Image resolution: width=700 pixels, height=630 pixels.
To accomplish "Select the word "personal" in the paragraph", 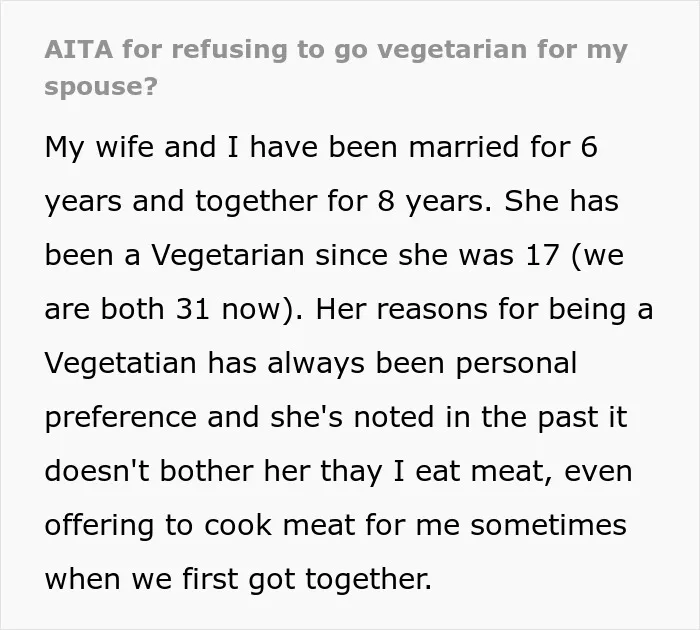I will (x=516, y=364).
